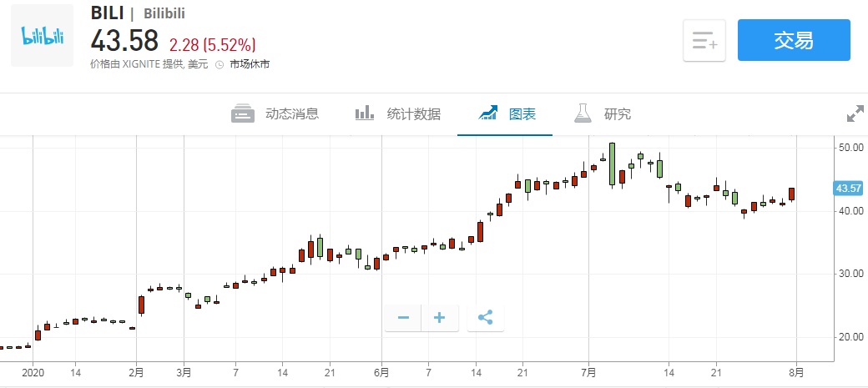Screen dimensions: 868x388
Task: Click the BILI ticker symbol title
Action: pyautogui.click(x=106, y=14)
